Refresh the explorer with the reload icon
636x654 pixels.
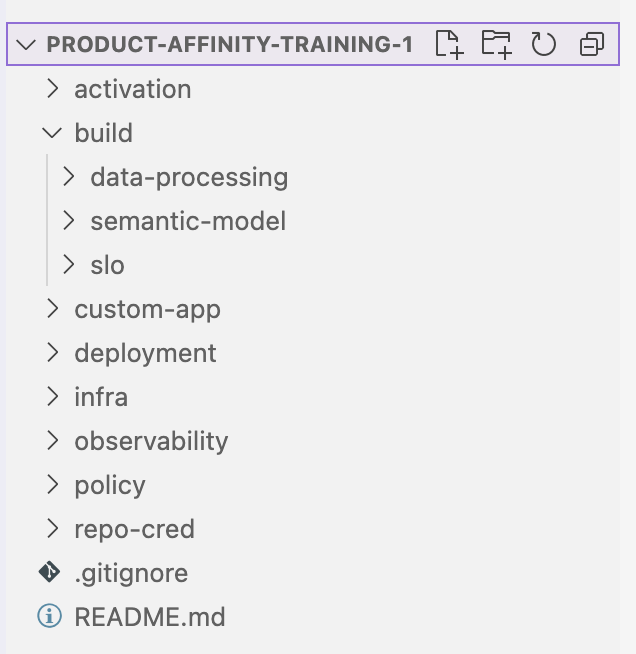543,44
